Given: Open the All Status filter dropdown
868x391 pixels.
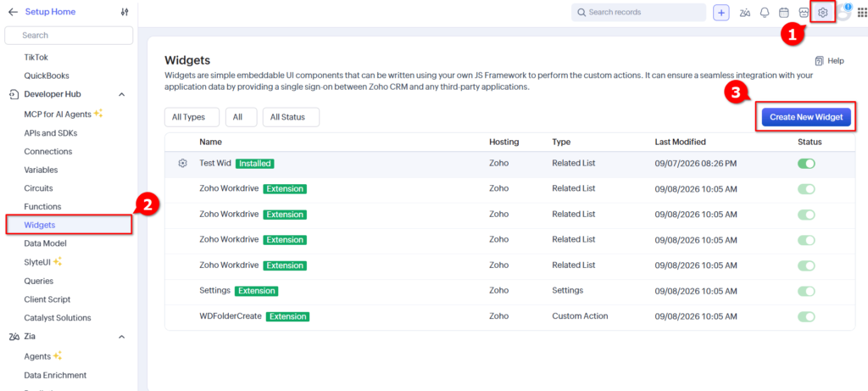Looking at the screenshot, I should (x=291, y=117).
